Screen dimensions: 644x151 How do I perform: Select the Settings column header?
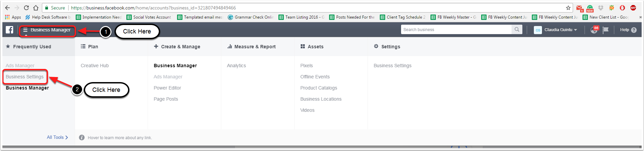[387, 47]
